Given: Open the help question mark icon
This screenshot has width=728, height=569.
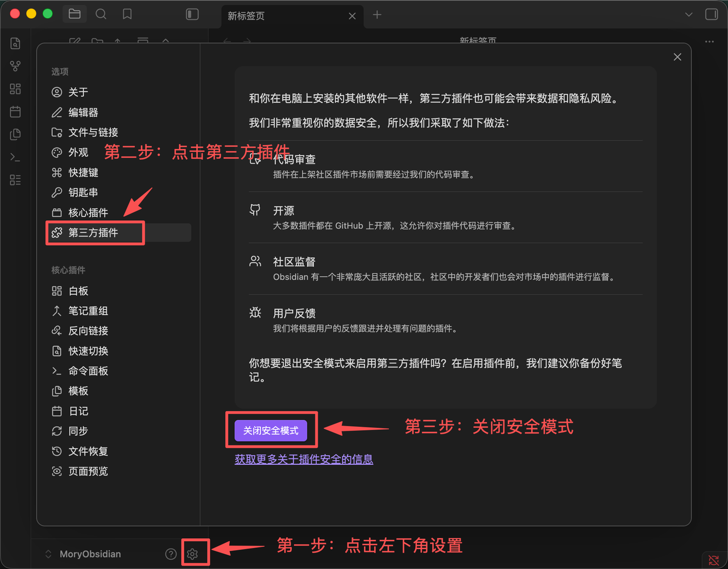Looking at the screenshot, I should (171, 554).
